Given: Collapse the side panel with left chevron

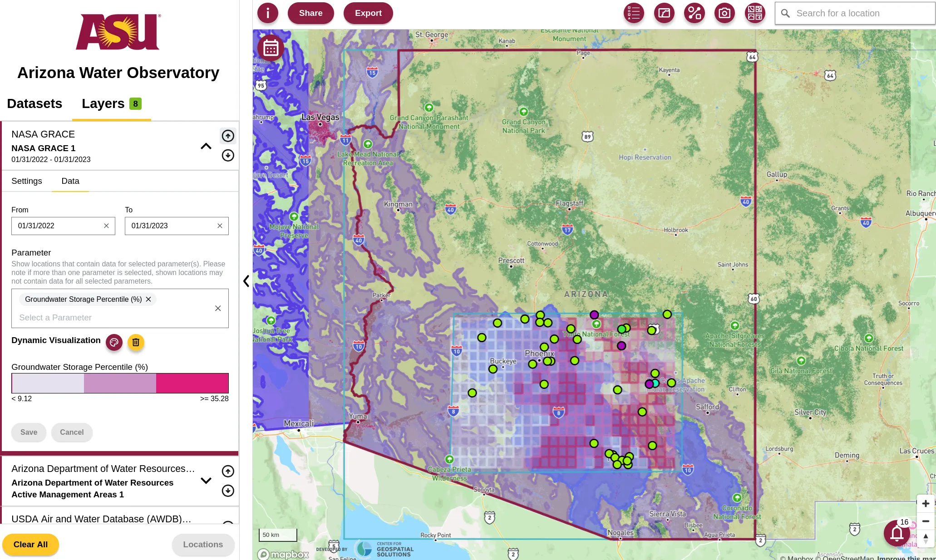Looking at the screenshot, I should point(246,281).
